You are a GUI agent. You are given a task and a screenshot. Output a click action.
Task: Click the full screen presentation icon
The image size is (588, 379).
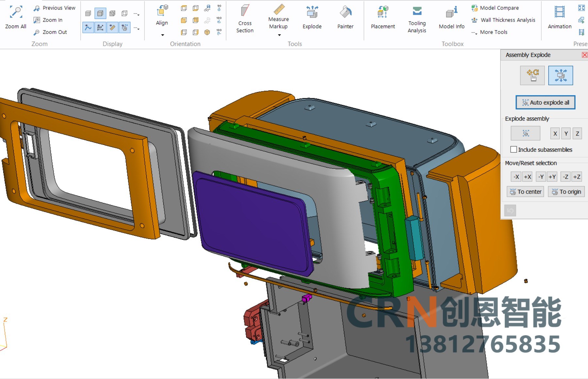pyautogui.click(x=581, y=8)
